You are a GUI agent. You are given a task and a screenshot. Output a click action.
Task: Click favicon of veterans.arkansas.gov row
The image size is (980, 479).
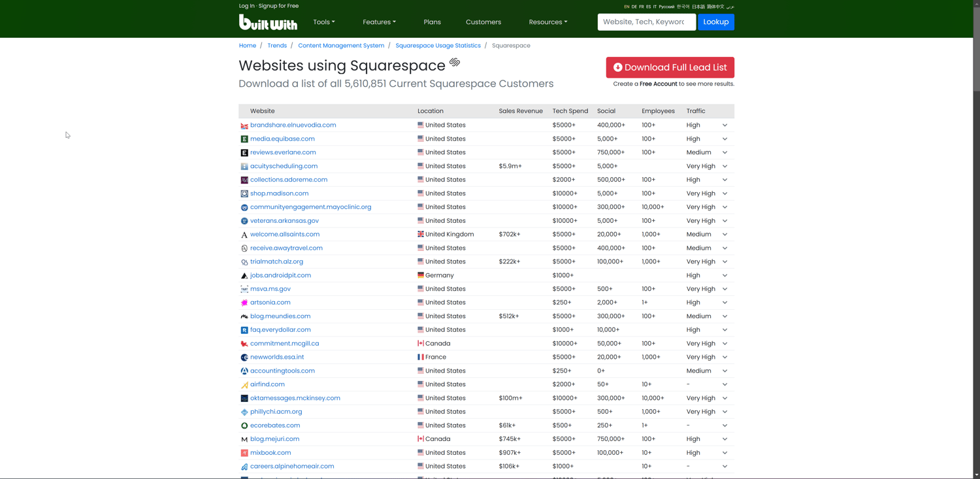pyautogui.click(x=244, y=221)
